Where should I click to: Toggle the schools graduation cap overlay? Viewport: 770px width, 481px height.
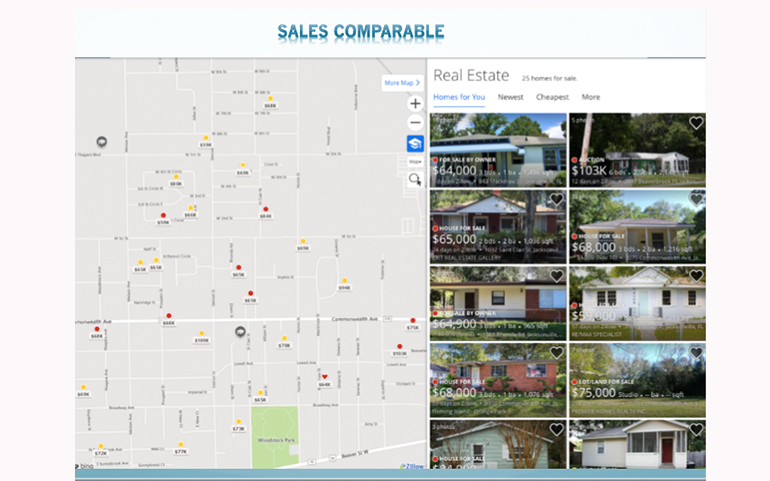[415, 143]
